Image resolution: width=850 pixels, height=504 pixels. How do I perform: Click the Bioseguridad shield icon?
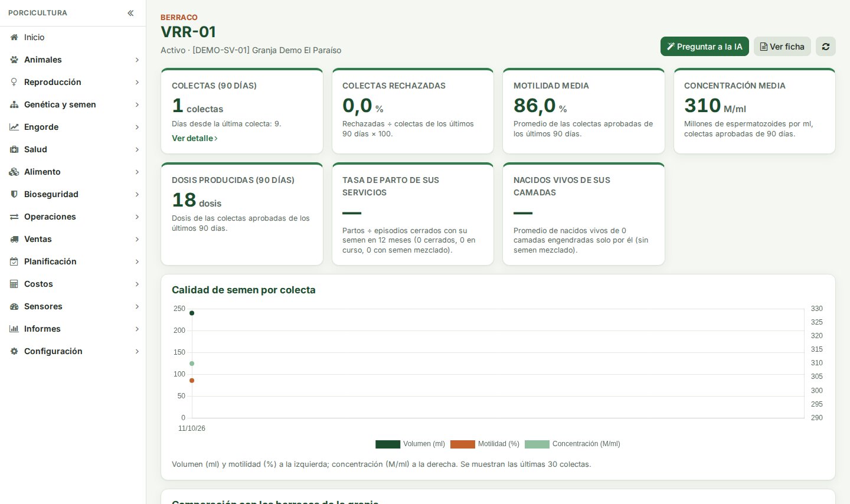[x=14, y=194]
